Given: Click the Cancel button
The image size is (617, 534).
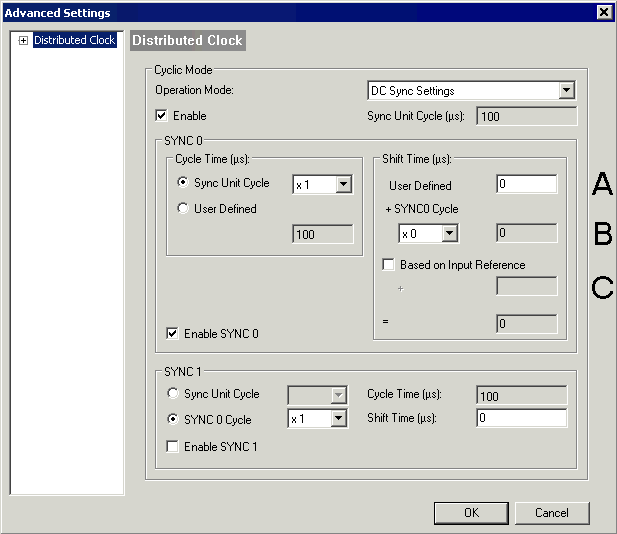Looking at the screenshot, I should point(552,513).
